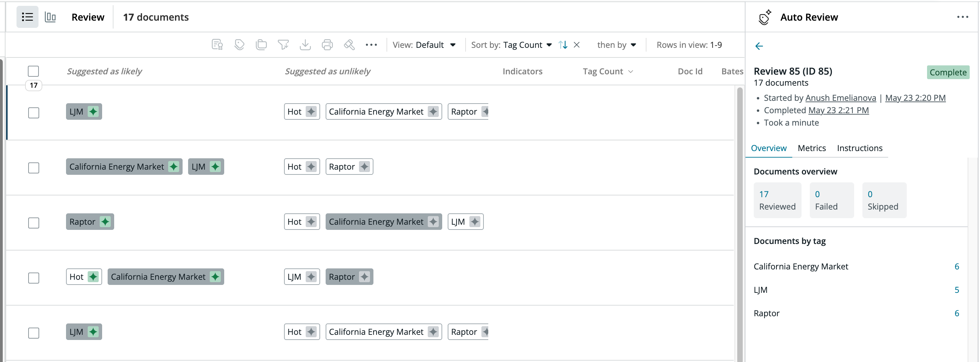Check the row with Raptor suggested likely

point(33,223)
